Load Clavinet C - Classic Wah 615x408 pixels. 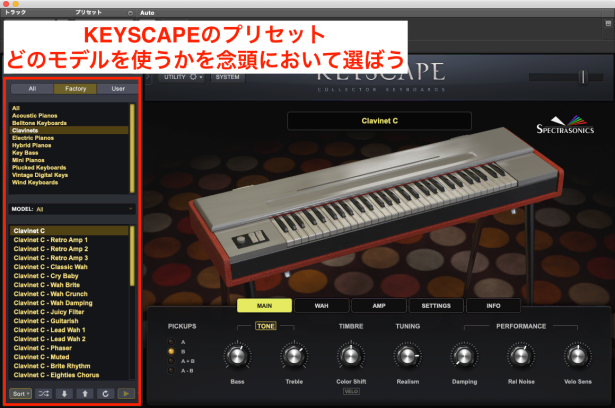(69, 267)
